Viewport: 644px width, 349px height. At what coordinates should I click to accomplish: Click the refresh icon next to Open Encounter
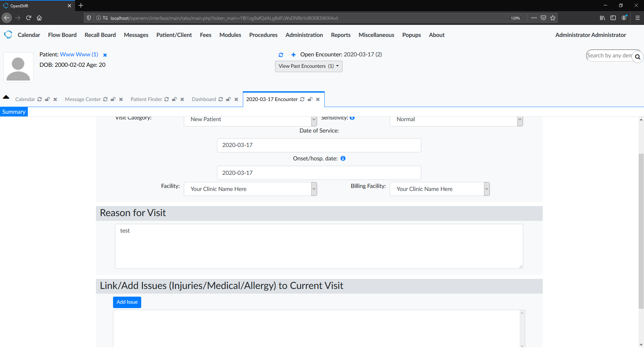point(281,55)
